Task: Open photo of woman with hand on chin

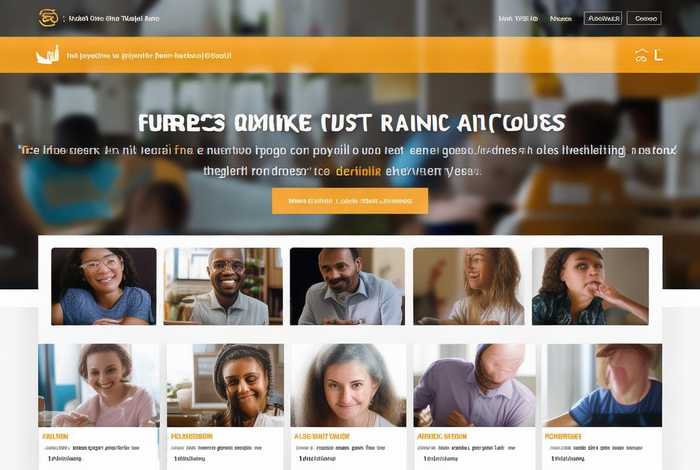Action: [590, 286]
